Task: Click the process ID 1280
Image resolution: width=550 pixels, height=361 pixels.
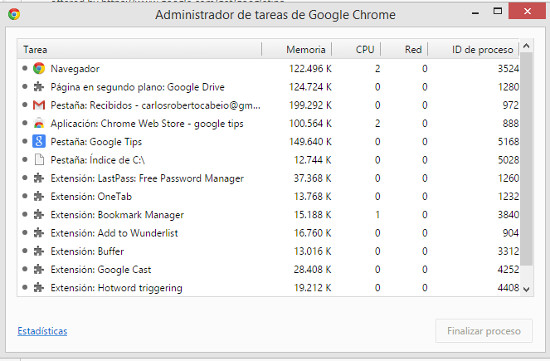Action: click(x=508, y=87)
